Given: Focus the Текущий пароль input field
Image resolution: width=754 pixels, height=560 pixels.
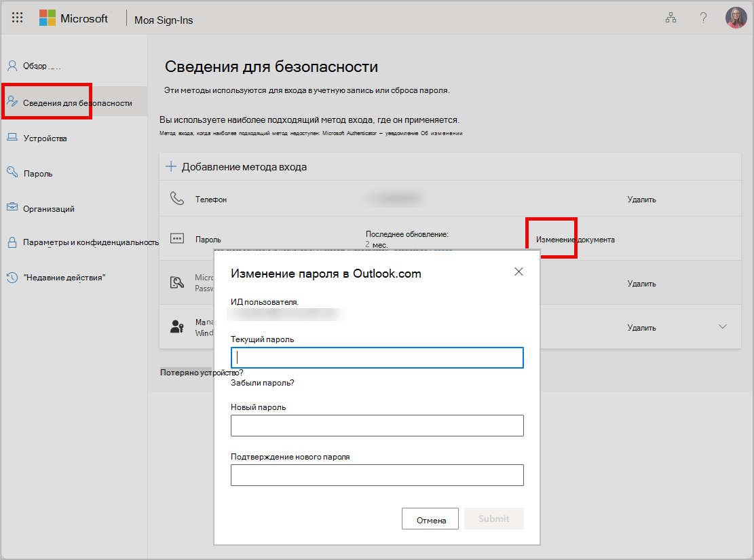Looking at the screenshot, I should click(x=377, y=358).
